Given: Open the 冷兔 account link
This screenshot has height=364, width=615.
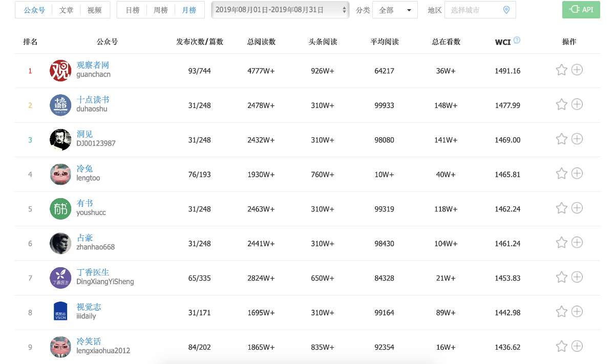Looking at the screenshot, I should tap(84, 168).
